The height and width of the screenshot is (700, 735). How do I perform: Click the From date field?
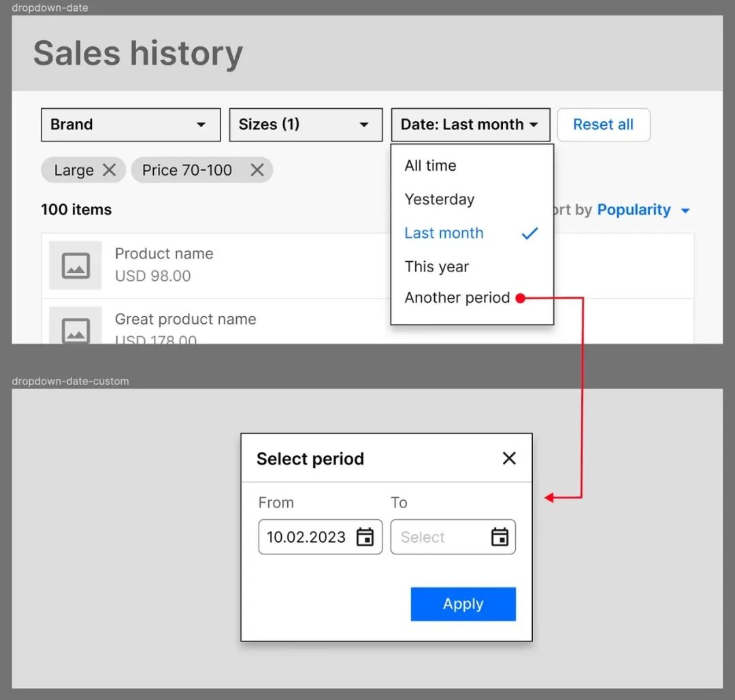(320, 537)
